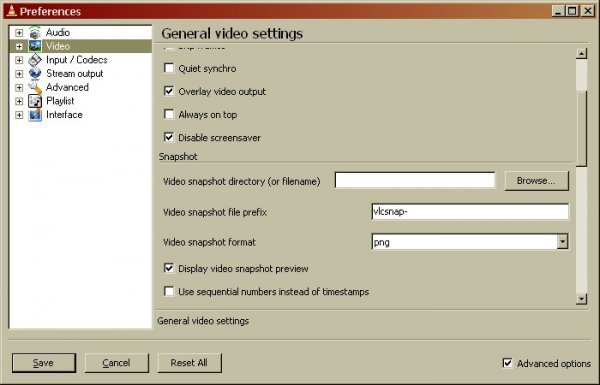Open the Playlist settings category

point(60,101)
